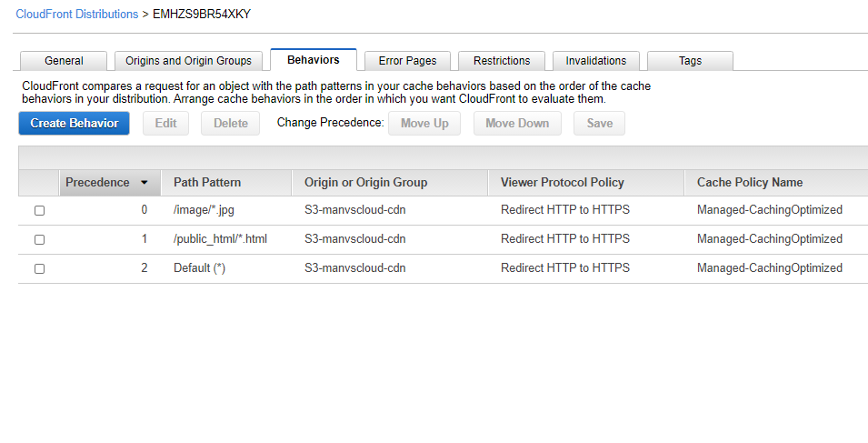The image size is (868, 443).
Task: Click the Cache Policy Name column header
Action: tap(750, 183)
